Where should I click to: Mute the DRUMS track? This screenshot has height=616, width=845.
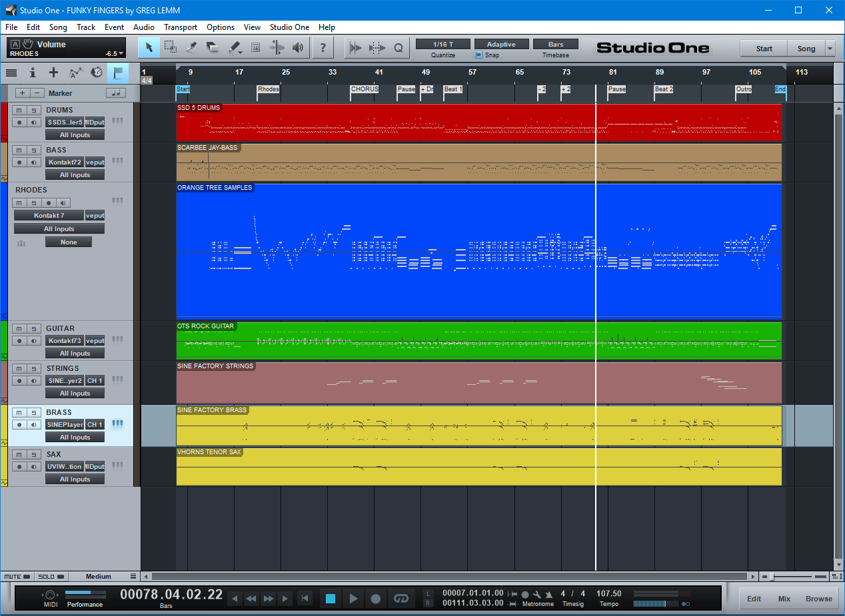click(19, 110)
